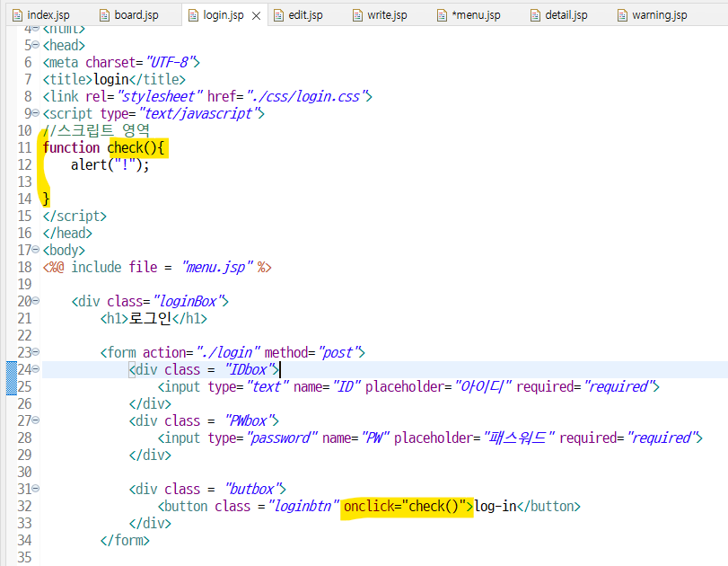Screen dimensions: 728x566
Task: Collapse the script block fold on line 9
Action: click(36, 113)
